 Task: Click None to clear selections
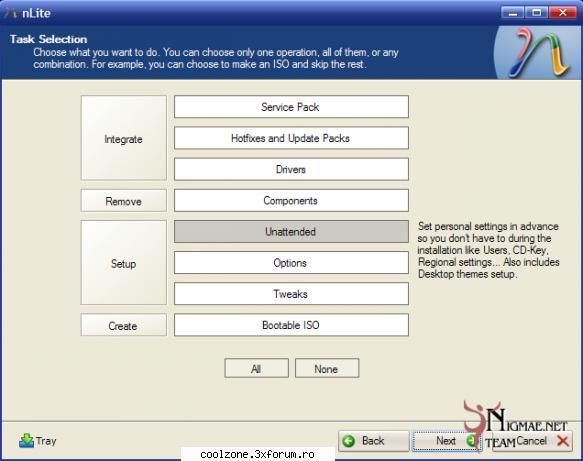tap(327, 369)
